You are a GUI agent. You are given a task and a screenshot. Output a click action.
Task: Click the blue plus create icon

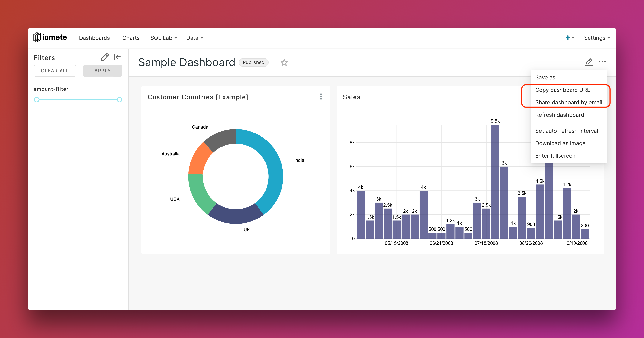coord(568,38)
